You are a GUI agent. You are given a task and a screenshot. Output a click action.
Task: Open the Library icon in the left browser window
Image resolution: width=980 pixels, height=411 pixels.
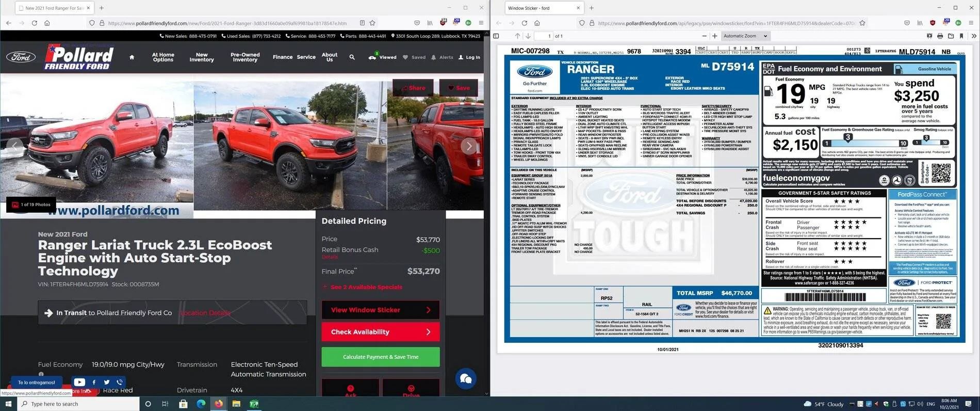click(x=430, y=23)
